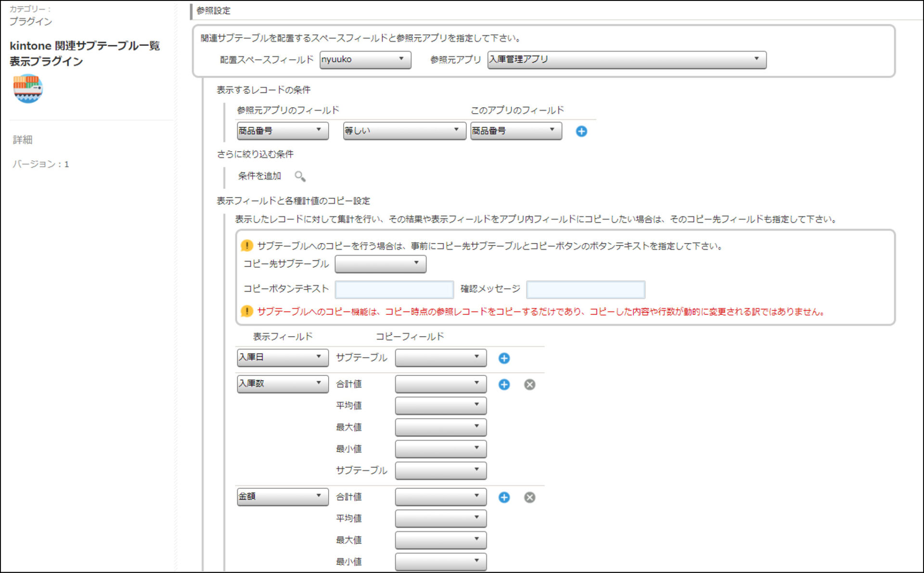Remove the 金額 display field row
Screen dimensions: 924x573
529,497
